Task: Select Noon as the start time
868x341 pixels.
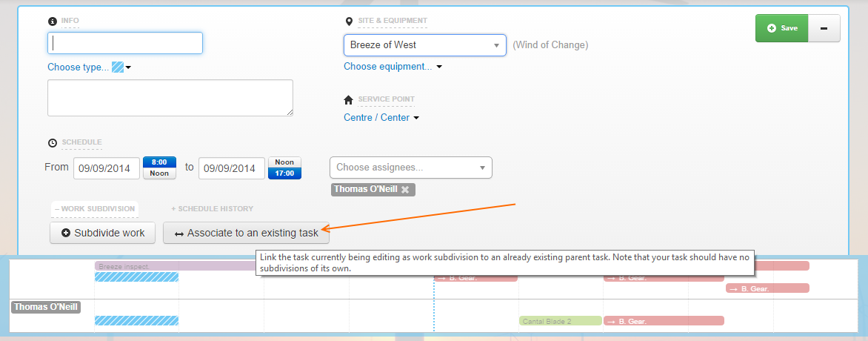Action: [x=159, y=173]
